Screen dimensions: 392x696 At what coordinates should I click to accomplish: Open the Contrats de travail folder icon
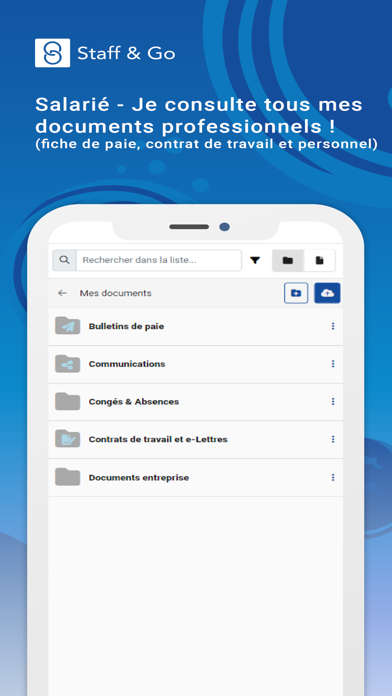pyautogui.click(x=67, y=439)
